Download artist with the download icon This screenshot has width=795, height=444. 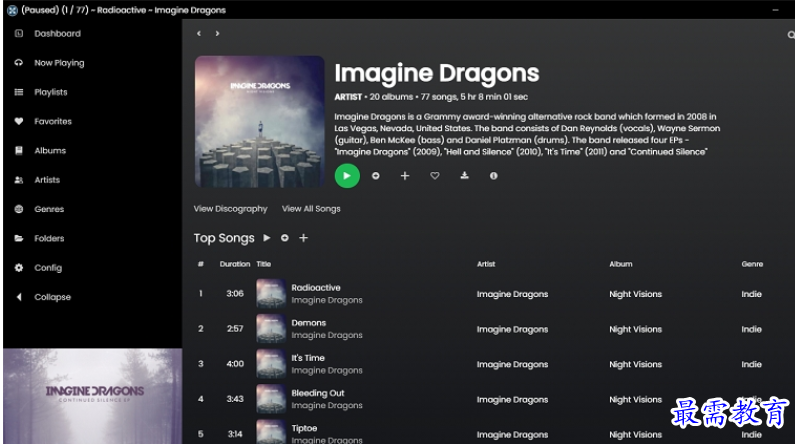(464, 176)
